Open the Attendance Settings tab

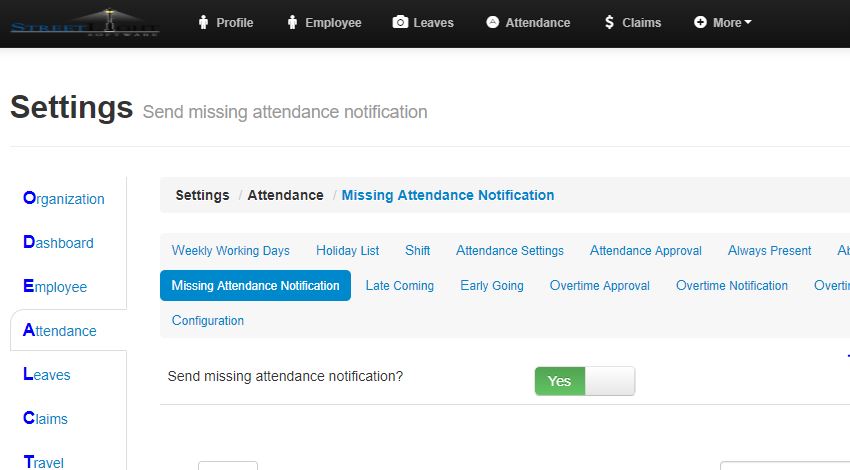[509, 251]
